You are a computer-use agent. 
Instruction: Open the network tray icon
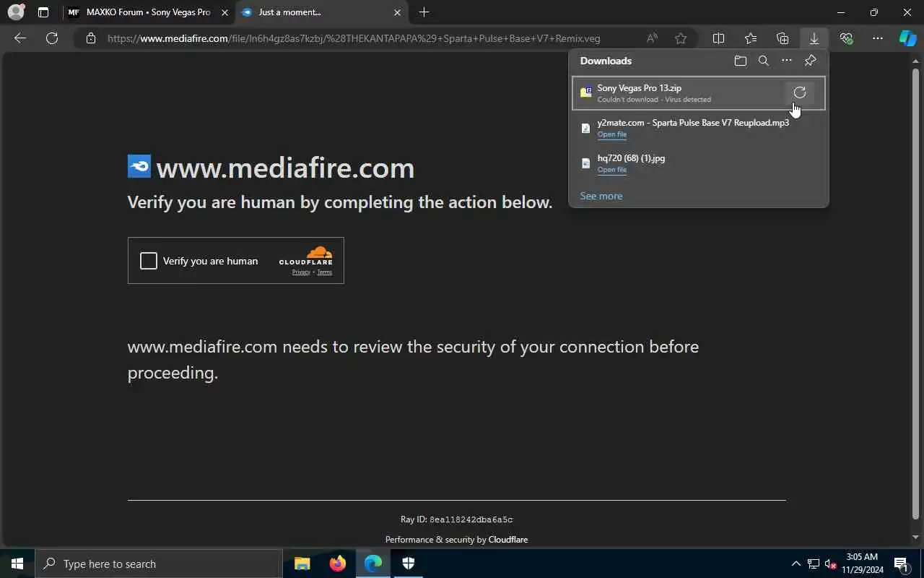pos(814,564)
